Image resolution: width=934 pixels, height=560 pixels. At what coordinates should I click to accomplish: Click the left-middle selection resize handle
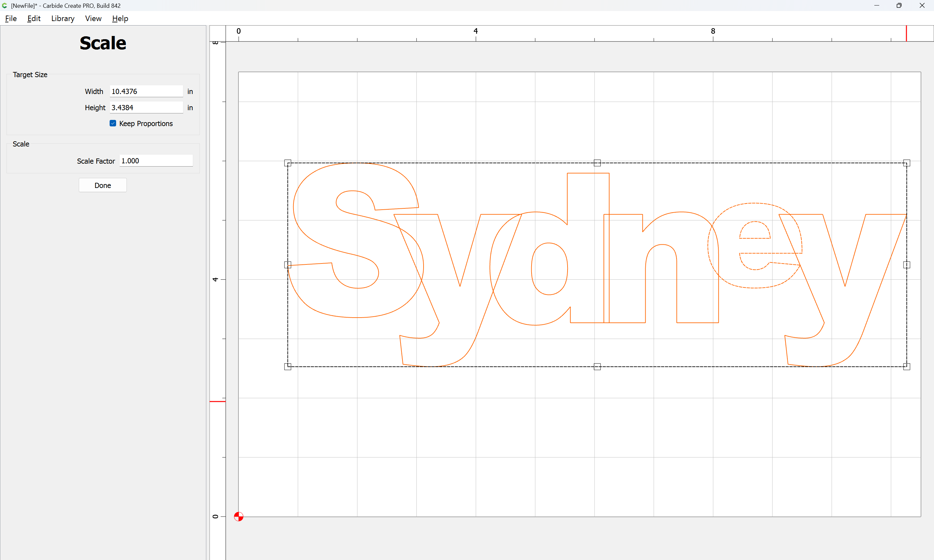[x=288, y=265]
